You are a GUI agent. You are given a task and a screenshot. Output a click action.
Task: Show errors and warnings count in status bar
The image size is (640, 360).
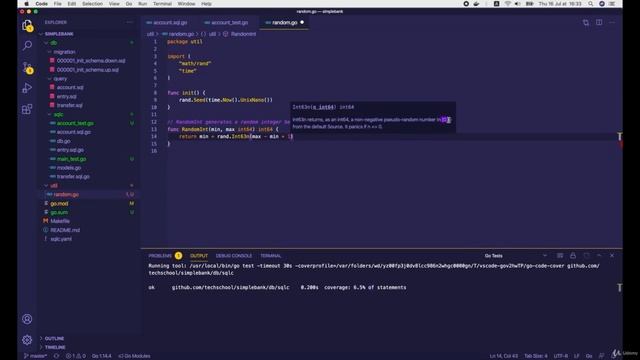click(76, 356)
